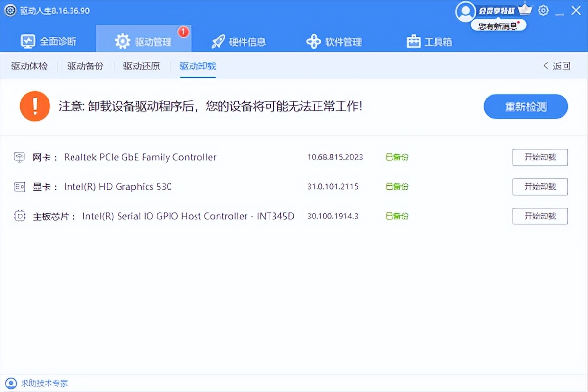Screen dimensions: 588x392
Task: Start uninstalling Intel HD Graphics 530 driver
Action: pos(539,187)
